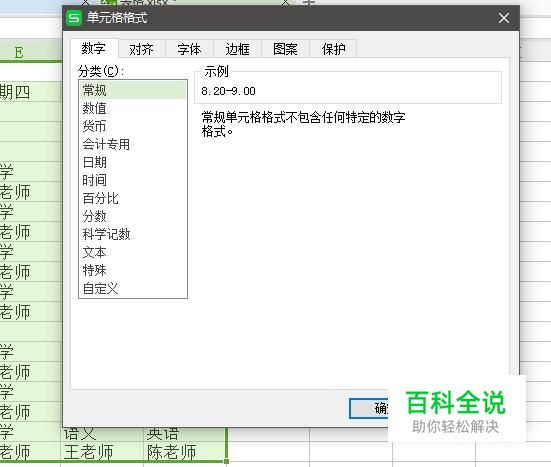Image resolution: width=551 pixels, height=467 pixels.
Task: Open the 边框 tab
Action: (x=238, y=49)
